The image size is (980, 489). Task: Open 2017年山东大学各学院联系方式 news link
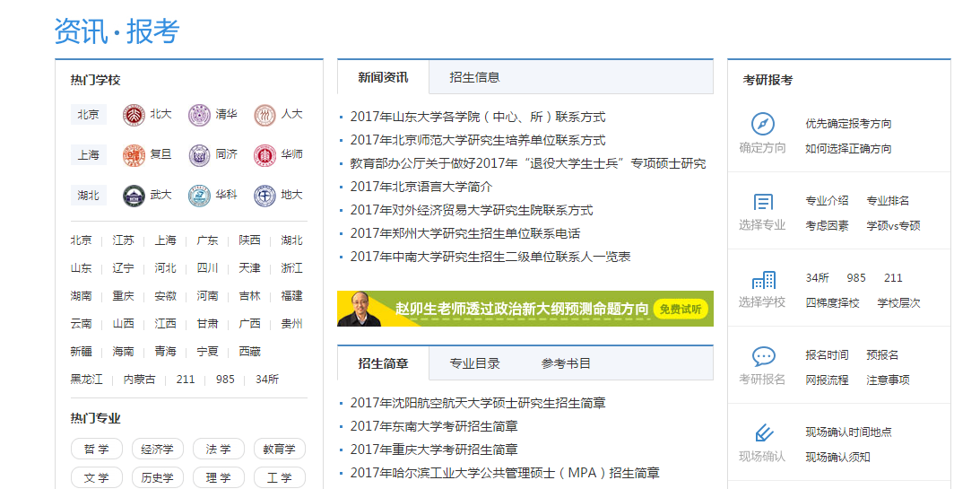click(478, 117)
